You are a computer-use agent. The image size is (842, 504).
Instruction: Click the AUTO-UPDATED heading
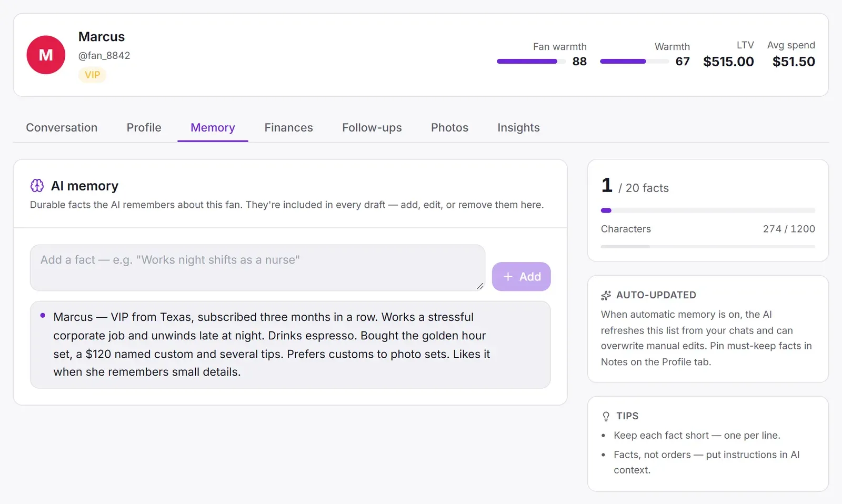656,295
